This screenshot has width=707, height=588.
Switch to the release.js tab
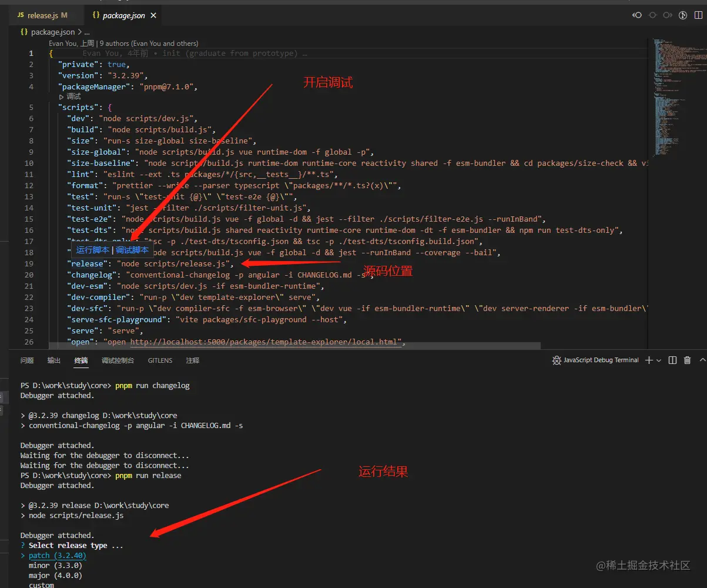(x=42, y=15)
